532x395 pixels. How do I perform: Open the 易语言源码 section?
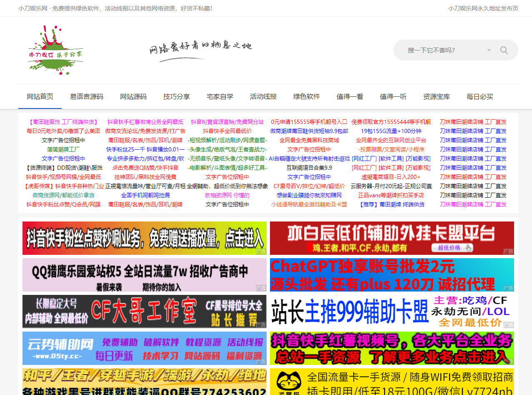(x=87, y=96)
